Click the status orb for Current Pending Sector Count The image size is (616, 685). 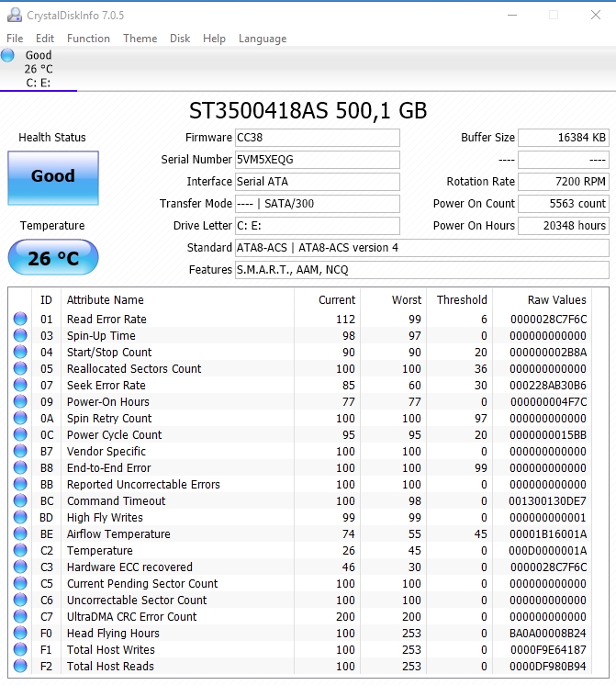20,583
